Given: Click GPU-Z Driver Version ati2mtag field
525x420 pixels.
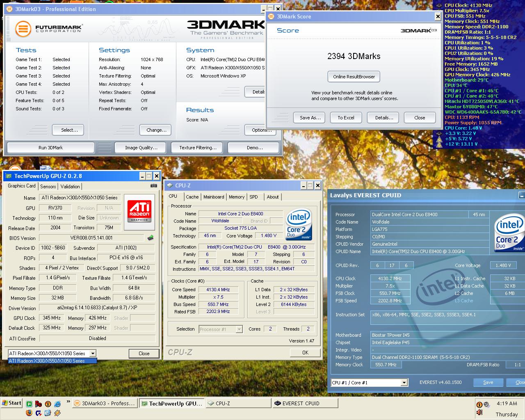Looking at the screenshot, I should click(x=97, y=308).
